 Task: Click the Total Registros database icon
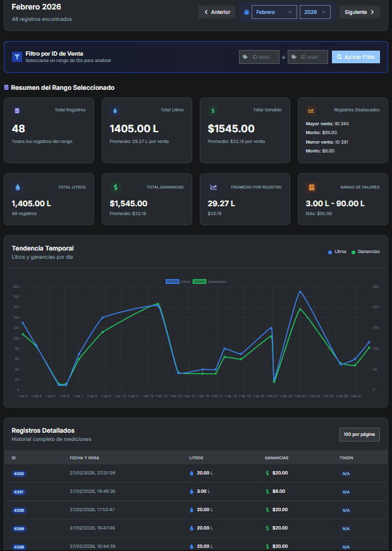click(17, 111)
